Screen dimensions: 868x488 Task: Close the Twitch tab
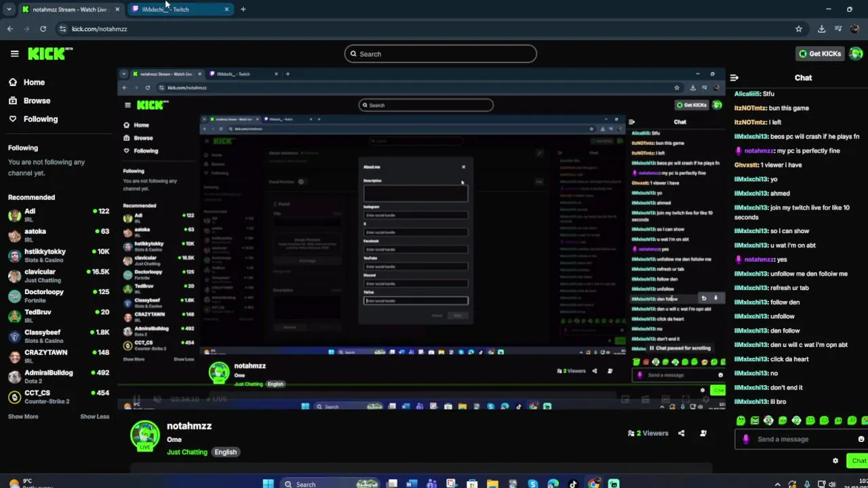click(x=226, y=9)
